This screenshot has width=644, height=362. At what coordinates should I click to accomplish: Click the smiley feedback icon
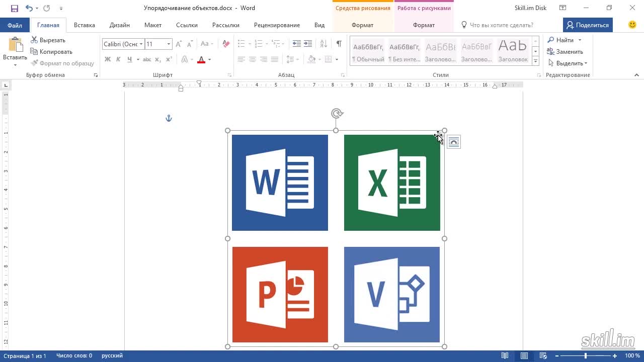[x=632, y=25]
